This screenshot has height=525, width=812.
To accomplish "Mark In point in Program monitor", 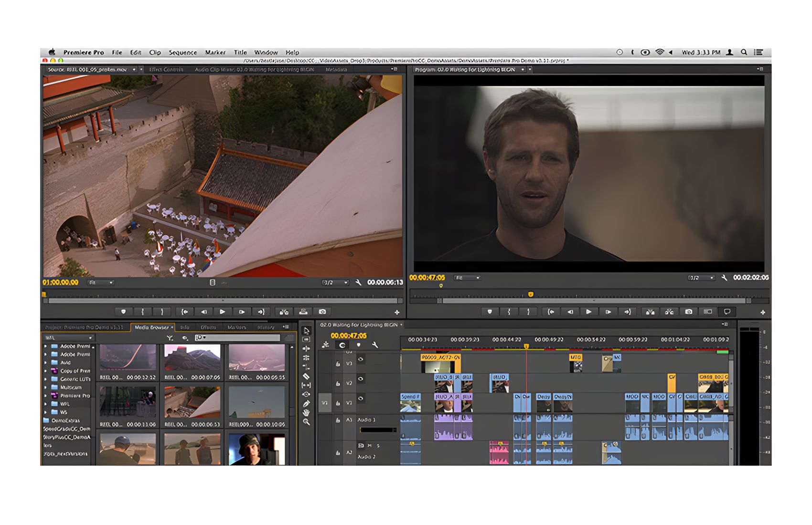I will pos(509,312).
